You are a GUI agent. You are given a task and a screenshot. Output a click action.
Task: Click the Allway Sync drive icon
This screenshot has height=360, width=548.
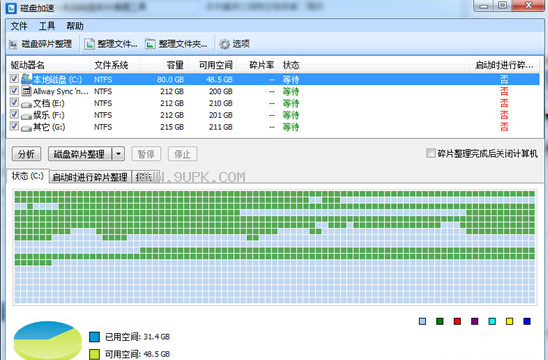point(26,91)
